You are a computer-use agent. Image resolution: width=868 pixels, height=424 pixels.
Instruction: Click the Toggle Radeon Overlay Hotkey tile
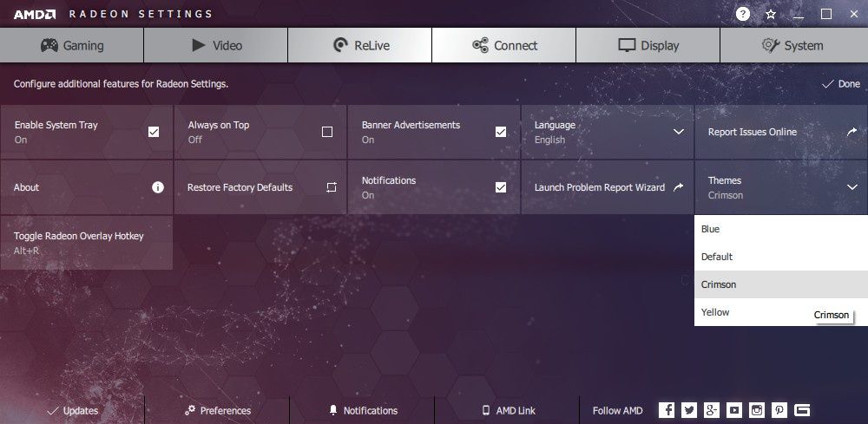[x=86, y=243]
